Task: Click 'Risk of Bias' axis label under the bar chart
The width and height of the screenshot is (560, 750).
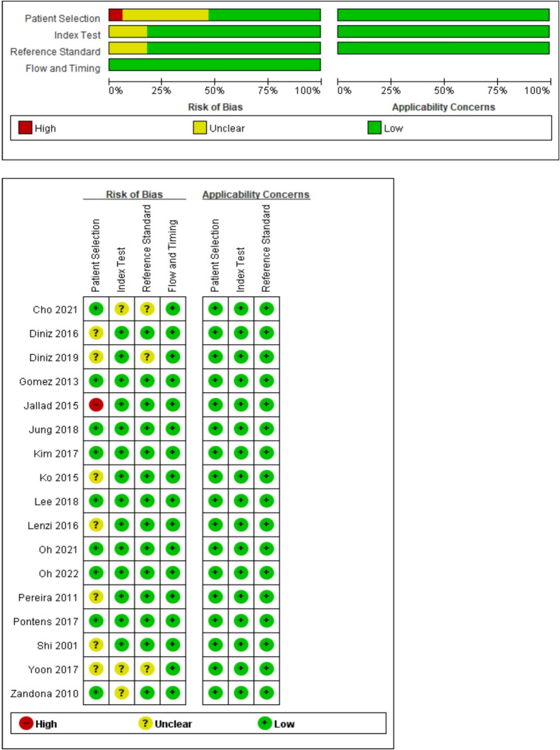Action: click(x=215, y=107)
